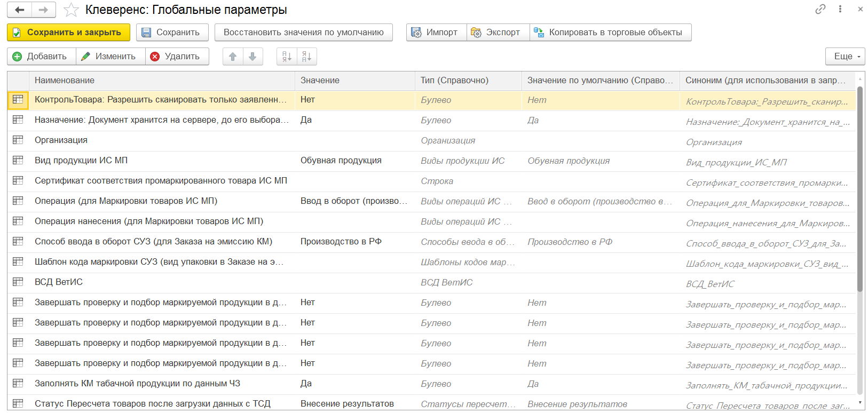This screenshot has width=868, height=413.
Task: Go forward with the right arrow button
Action: pyautogui.click(x=44, y=10)
